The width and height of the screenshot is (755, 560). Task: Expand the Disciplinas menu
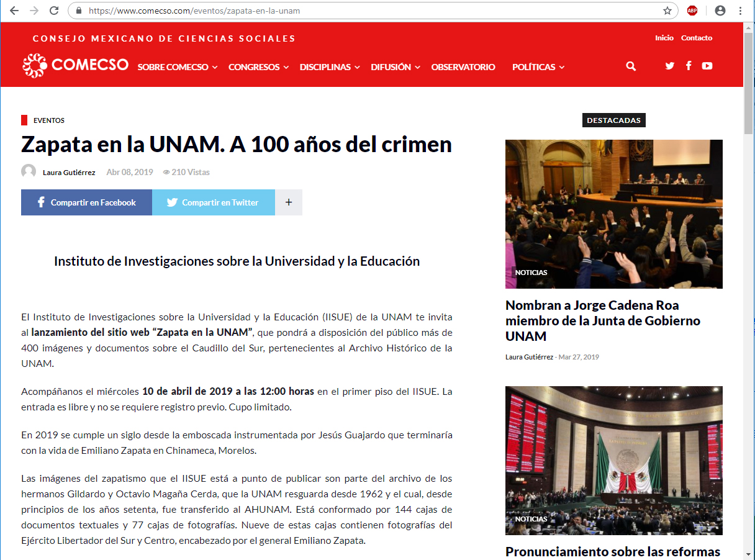tap(330, 67)
